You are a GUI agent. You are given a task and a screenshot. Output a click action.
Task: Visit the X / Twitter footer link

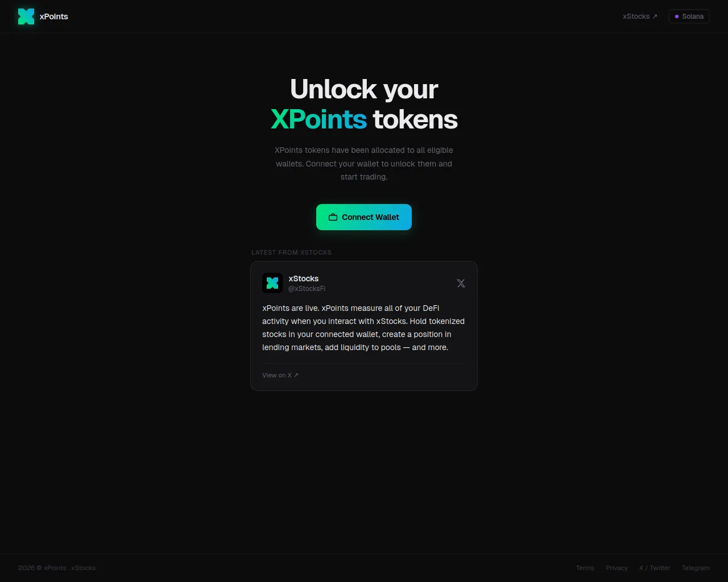pyautogui.click(x=655, y=568)
